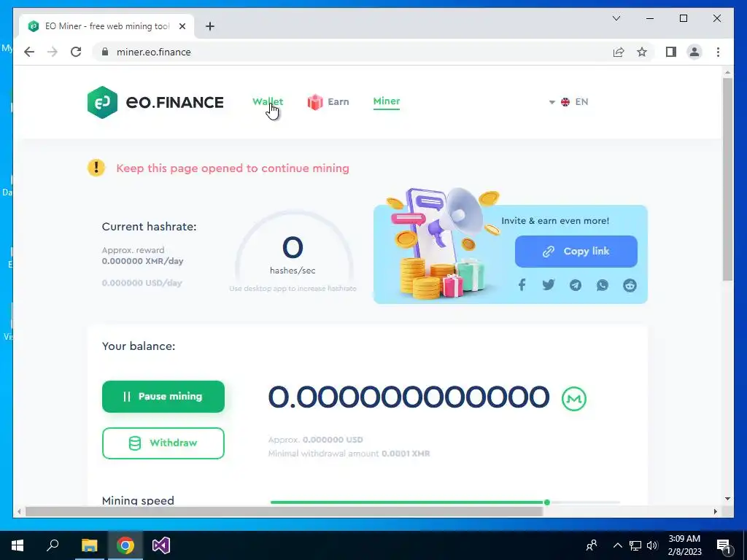Open the Chrome three-dot menu
The image size is (747, 560).
718,52
